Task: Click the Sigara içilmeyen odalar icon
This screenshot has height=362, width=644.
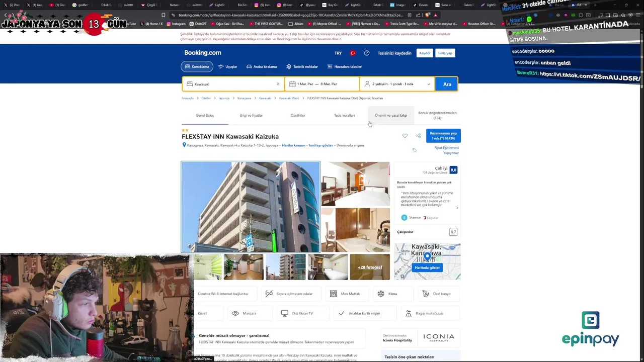Action: click(269, 294)
